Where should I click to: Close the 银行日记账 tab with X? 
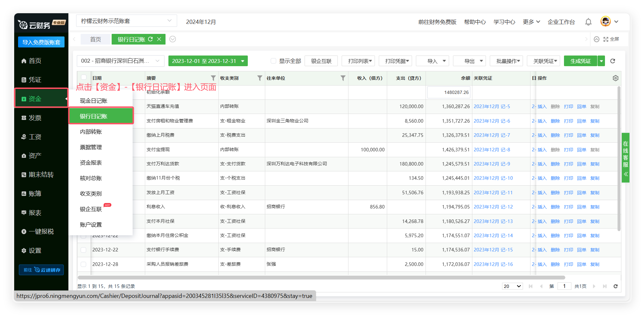pyautogui.click(x=159, y=39)
